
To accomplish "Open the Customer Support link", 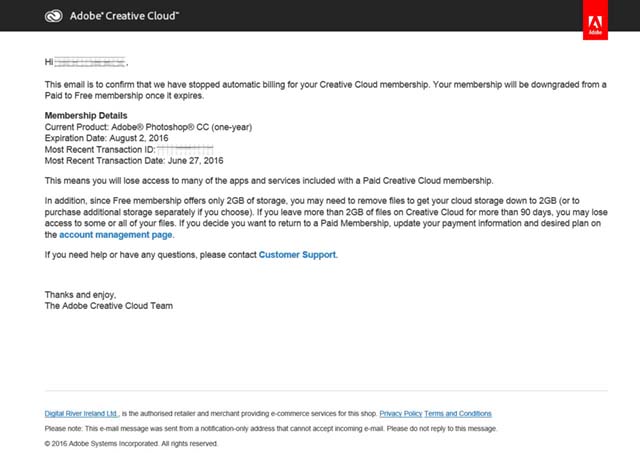I will pyautogui.click(x=297, y=255).
